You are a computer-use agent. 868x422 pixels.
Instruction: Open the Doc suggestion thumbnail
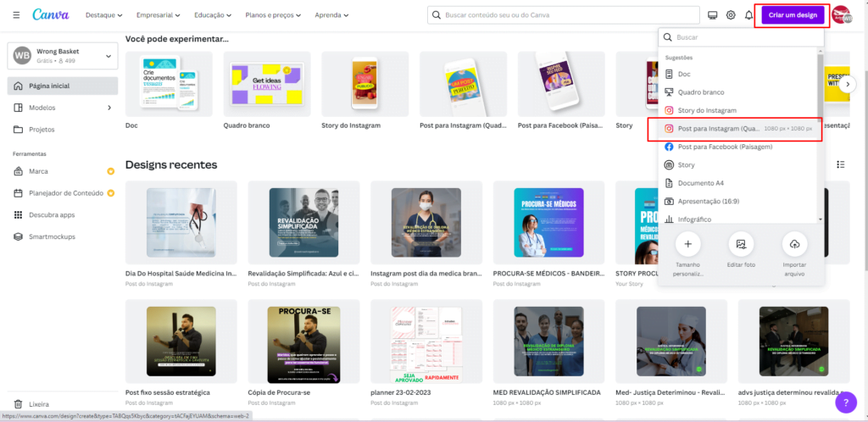pos(169,84)
